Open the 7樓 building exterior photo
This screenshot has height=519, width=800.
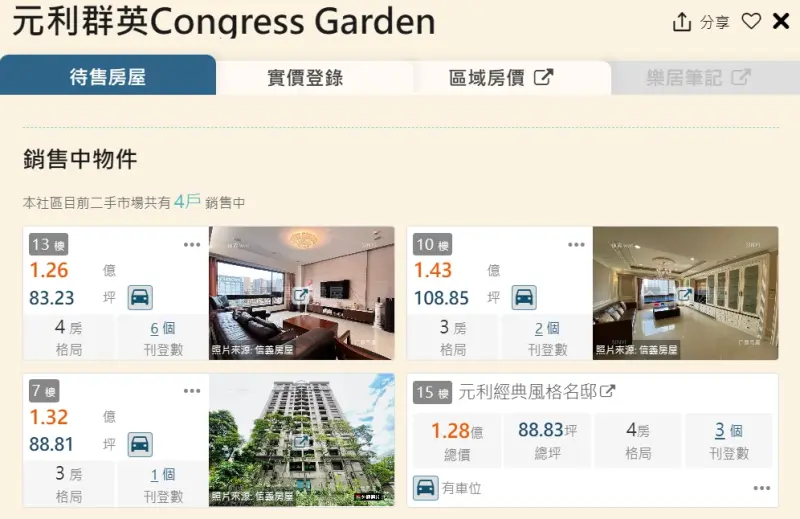(302, 440)
